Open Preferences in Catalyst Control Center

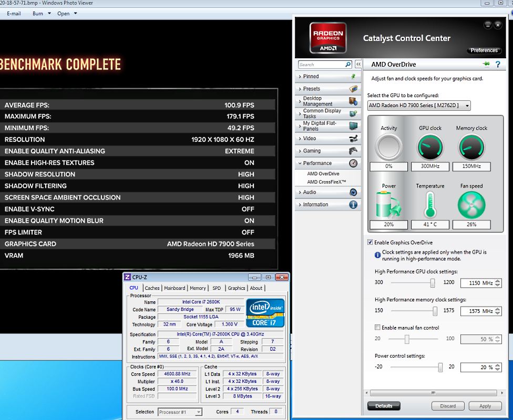(484, 50)
